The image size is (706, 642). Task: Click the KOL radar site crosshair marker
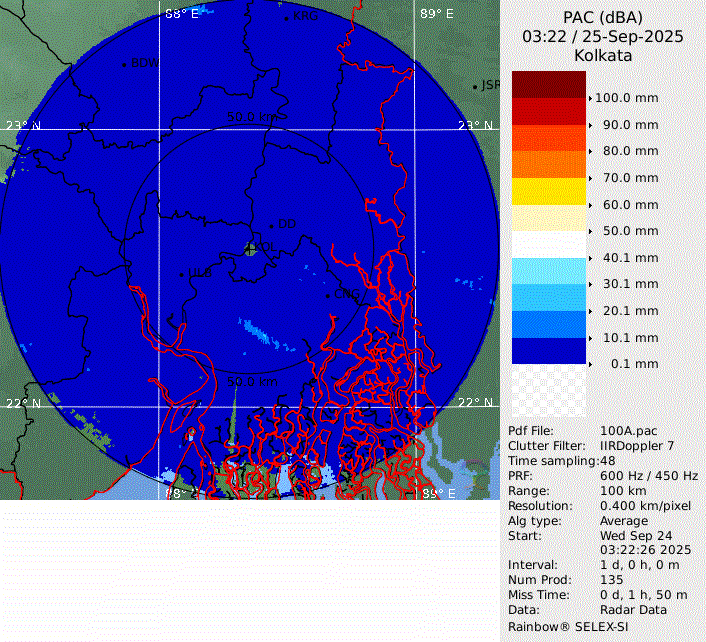tap(250, 249)
